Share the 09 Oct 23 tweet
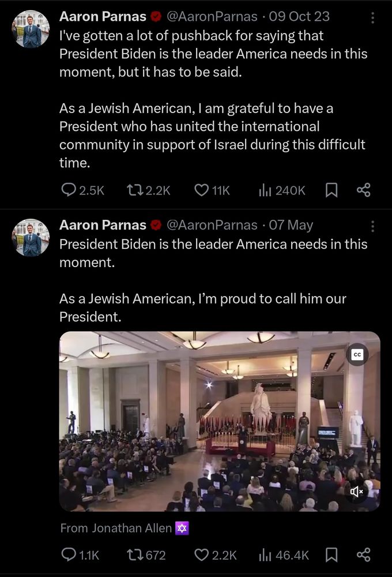The image size is (392, 577). coord(363,190)
